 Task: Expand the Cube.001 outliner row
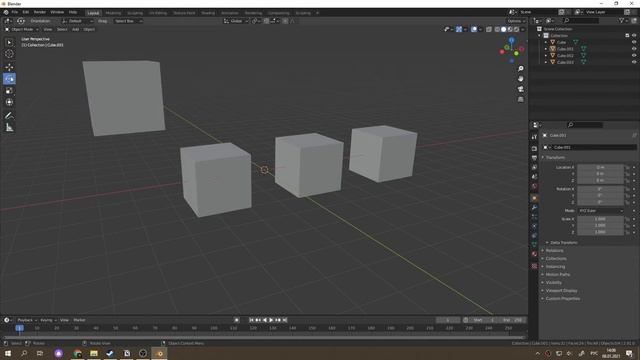tap(546, 49)
